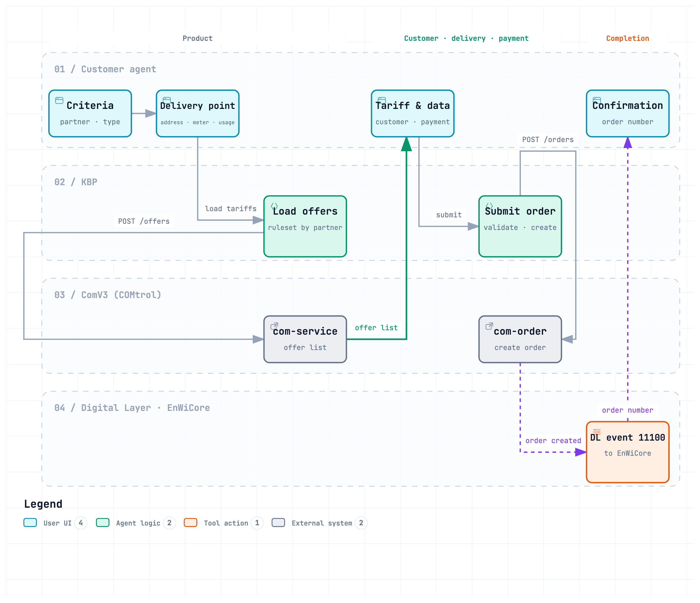This screenshot has height=603, width=700.
Task: Click the '01 / Customer agent' lane label
Action: [x=105, y=69]
